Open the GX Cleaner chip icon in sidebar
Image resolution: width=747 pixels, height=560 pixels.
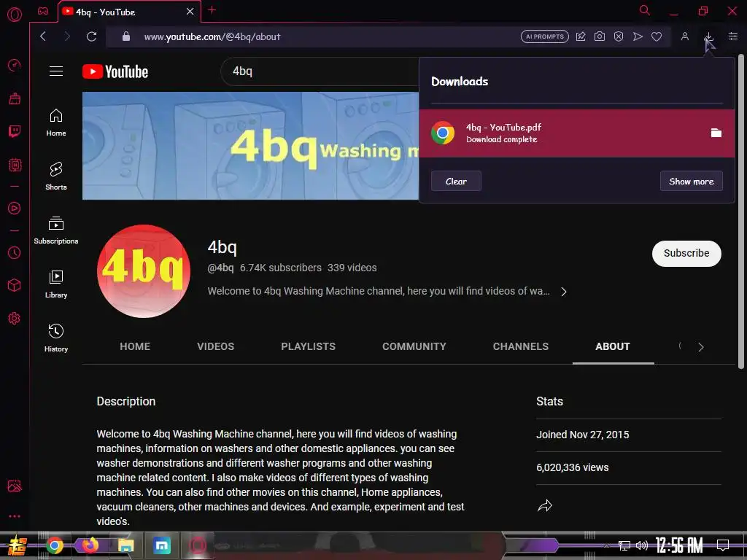point(15,165)
